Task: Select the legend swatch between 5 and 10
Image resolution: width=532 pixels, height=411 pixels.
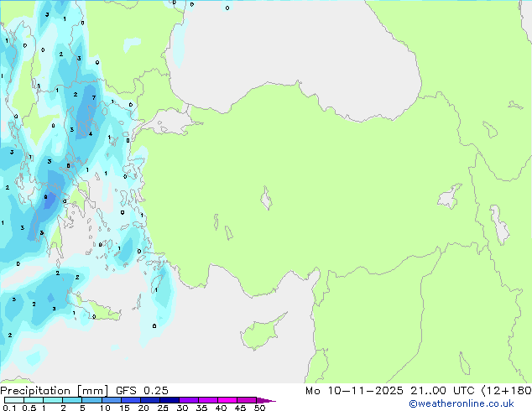Action: [x=92, y=400]
